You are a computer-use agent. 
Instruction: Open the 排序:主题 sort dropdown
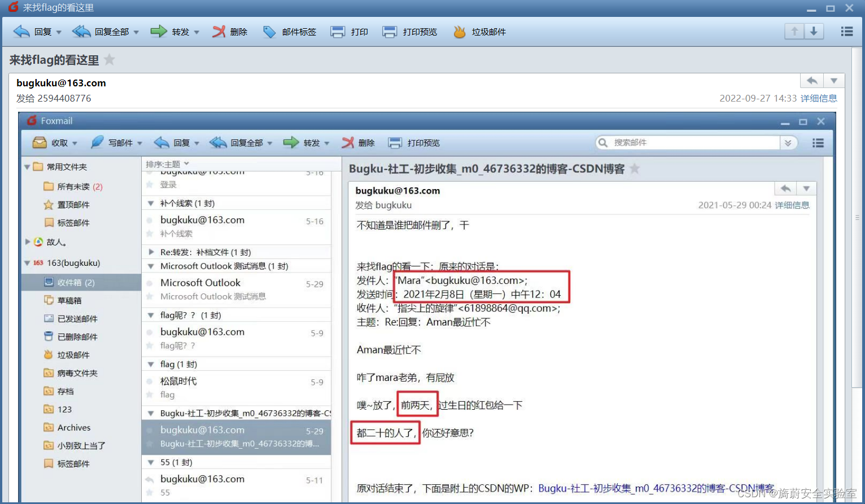tap(168, 164)
